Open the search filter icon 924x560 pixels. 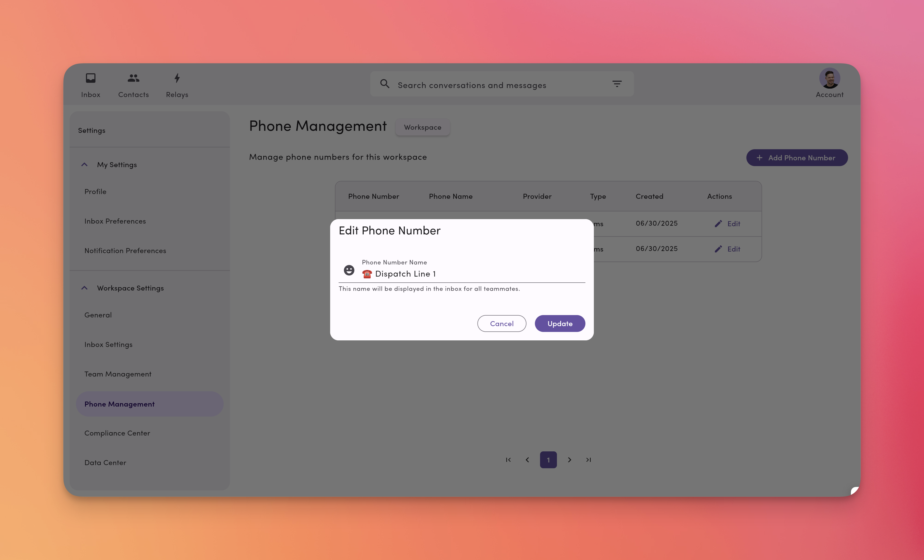point(617,84)
